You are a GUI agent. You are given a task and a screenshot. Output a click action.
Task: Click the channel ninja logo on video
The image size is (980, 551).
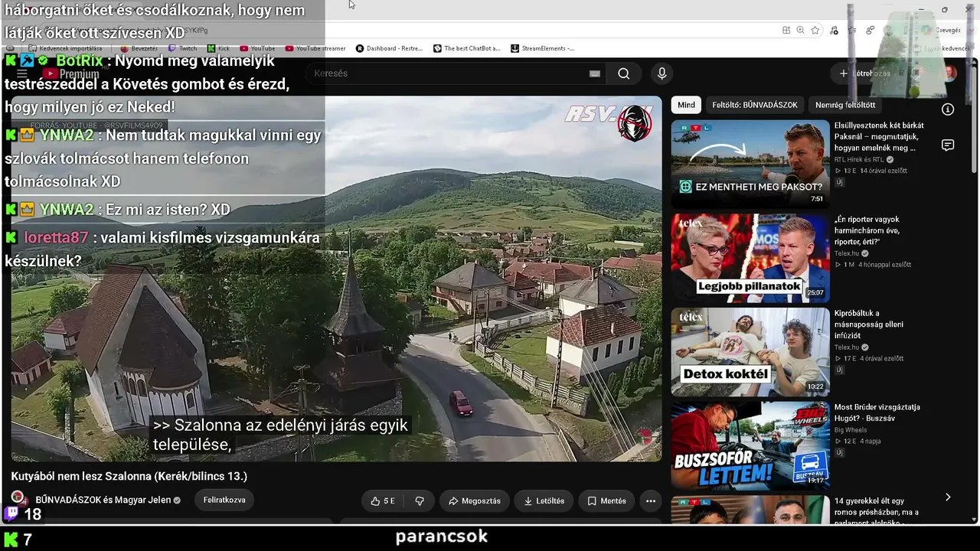coord(635,124)
